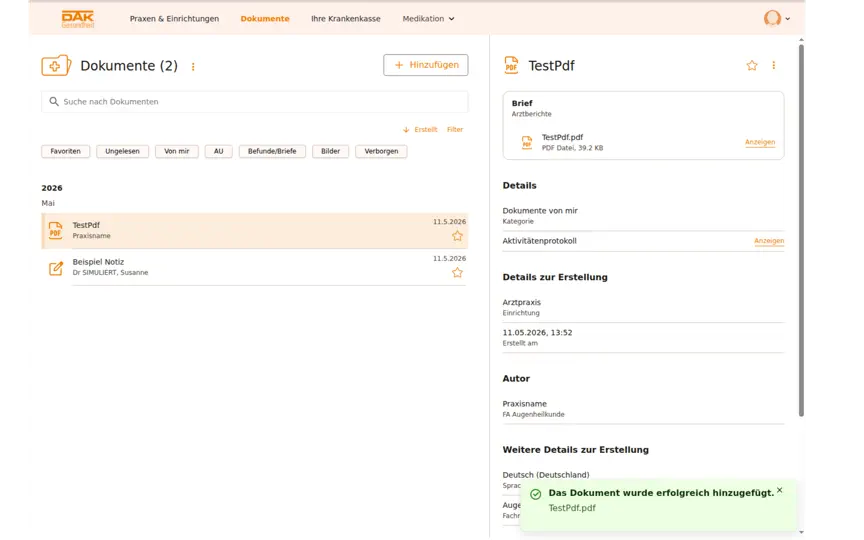Open Ihre Krankenkasse navigation item
The width and height of the screenshot is (864, 540).
pos(345,19)
